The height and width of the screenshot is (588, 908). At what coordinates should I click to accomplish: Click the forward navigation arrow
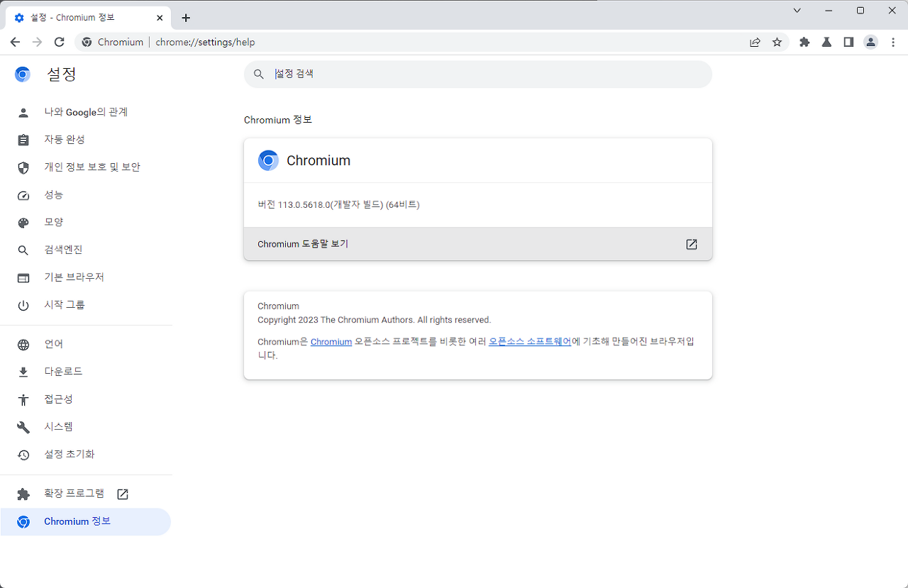click(x=38, y=42)
